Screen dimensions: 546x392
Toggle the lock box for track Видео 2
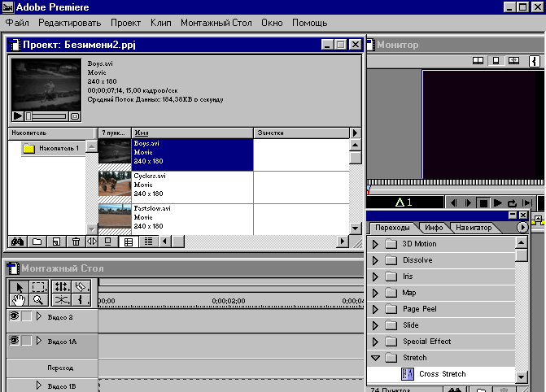27,316
